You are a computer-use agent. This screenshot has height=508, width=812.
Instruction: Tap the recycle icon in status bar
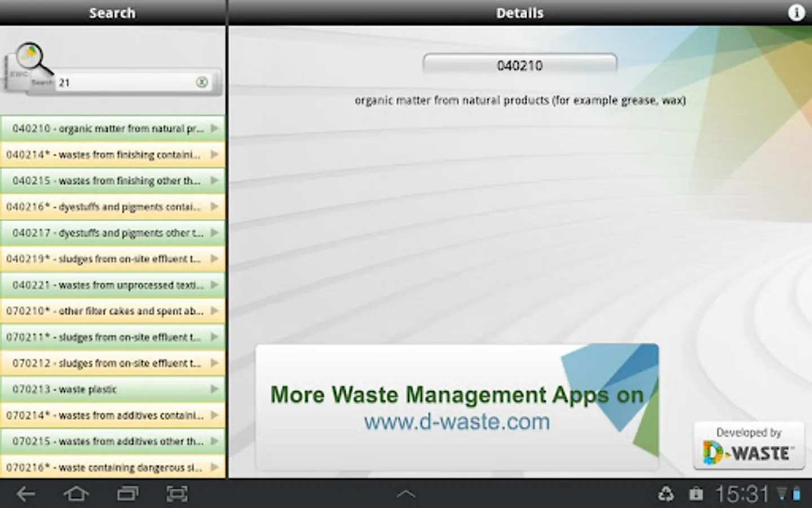(x=666, y=495)
